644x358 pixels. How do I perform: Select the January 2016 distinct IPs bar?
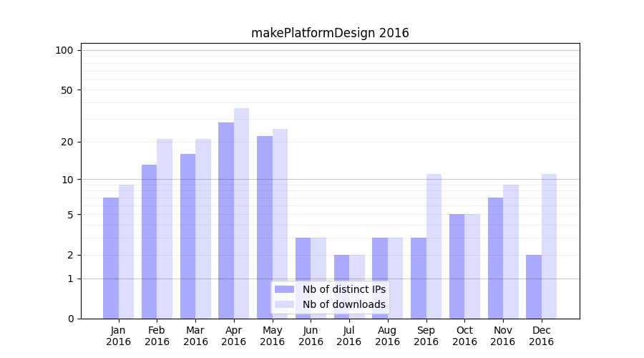[x=111, y=258]
